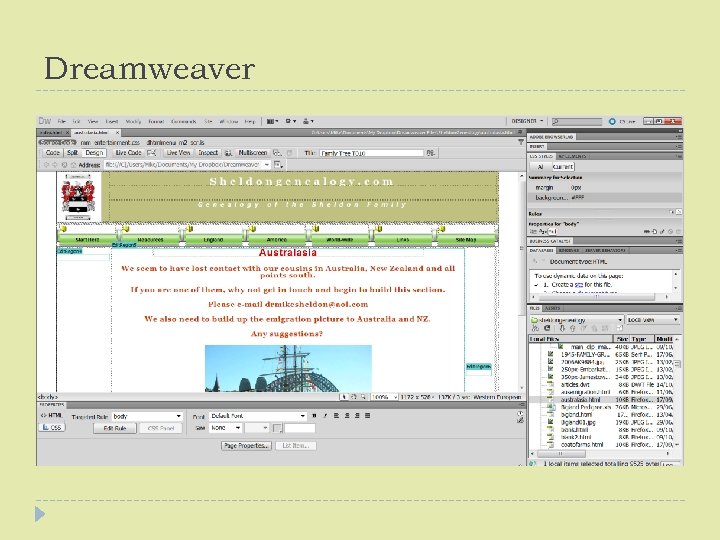Viewport: 720px width, 540px height.
Task: Open the AP Elements tab
Action: click(572, 157)
